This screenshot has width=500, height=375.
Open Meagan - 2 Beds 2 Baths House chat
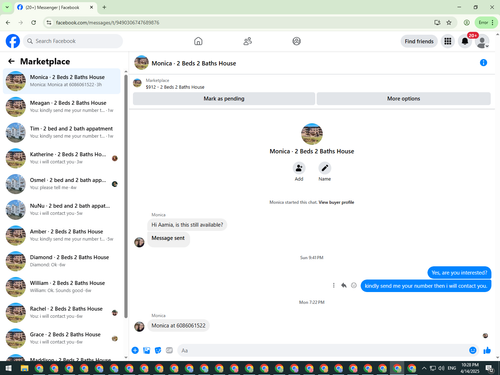[x=62, y=107]
